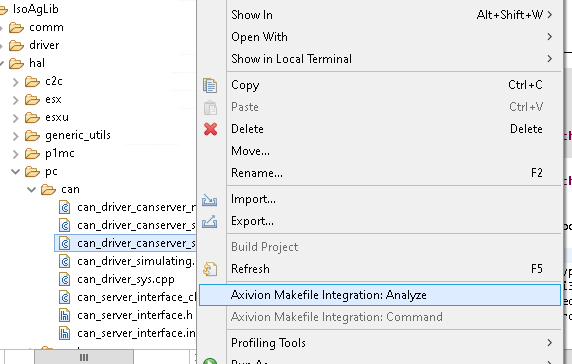
Task: Click the Refresh icon in the menu
Action: coord(210,269)
